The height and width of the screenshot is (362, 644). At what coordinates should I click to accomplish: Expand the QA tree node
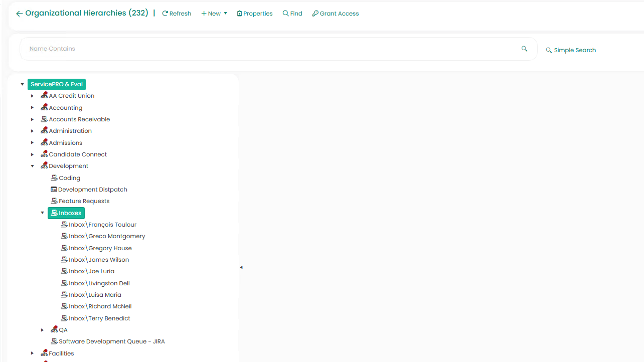[x=43, y=330]
